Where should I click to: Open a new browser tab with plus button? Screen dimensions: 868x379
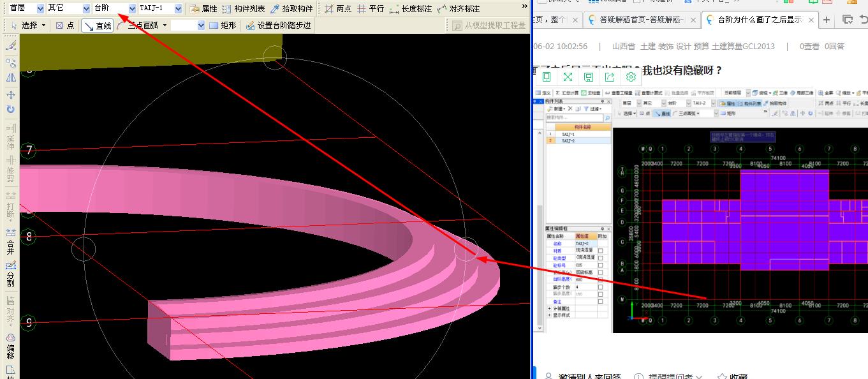[827, 20]
